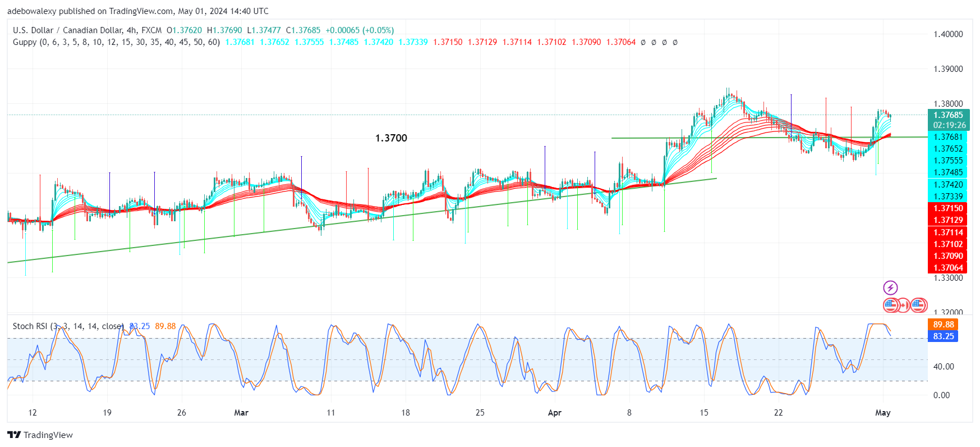Viewport: 980px width, 447px height.
Task: Click the May date on time axis
Action: pyautogui.click(x=883, y=413)
